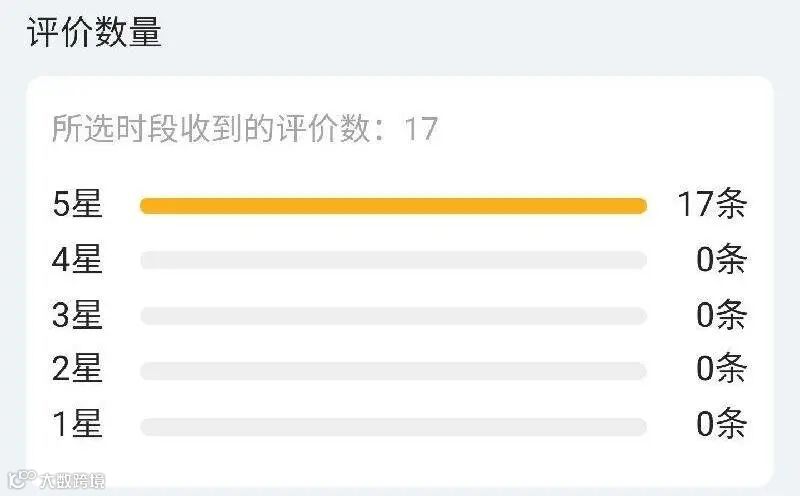Viewport: 800px width, 496px height.
Task: Open the 5星 rating label
Action: [78, 204]
